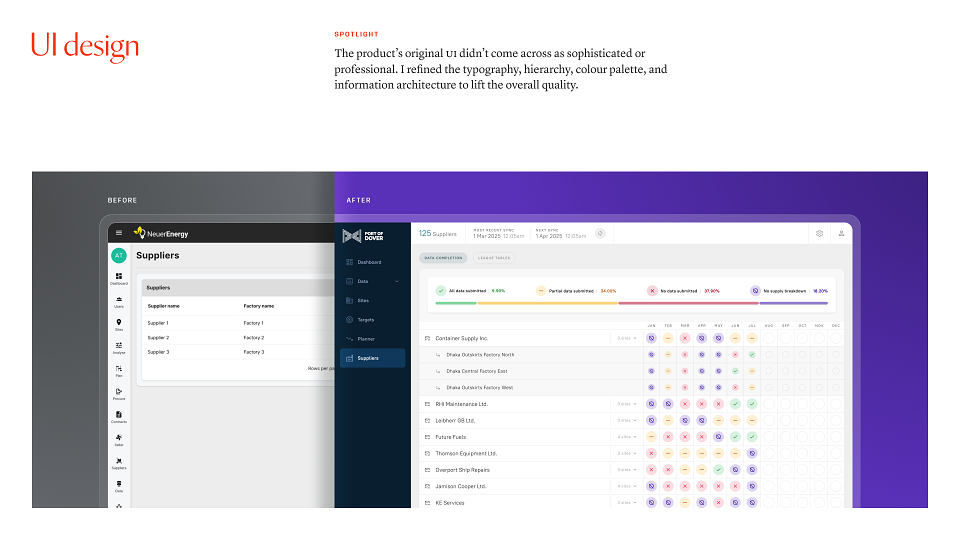Toggle Future Fuels January status circle

[x=651, y=437]
